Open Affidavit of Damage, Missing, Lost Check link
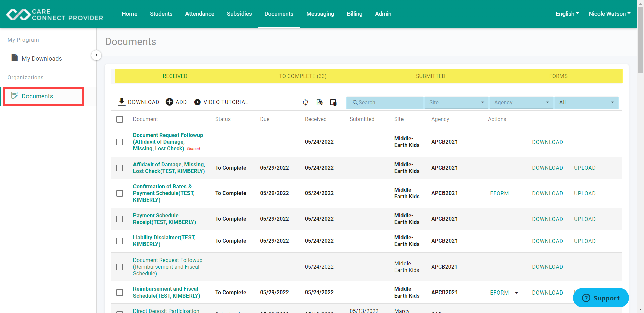 (169, 168)
